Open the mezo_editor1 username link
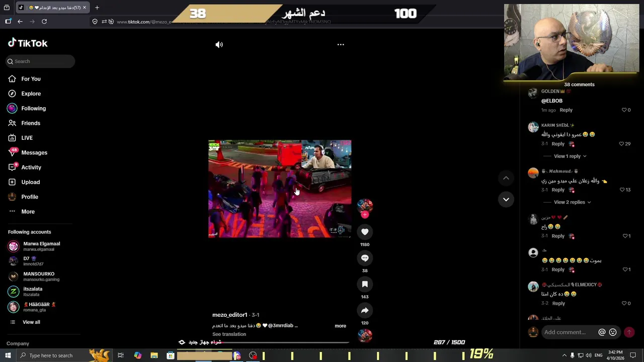This screenshot has width=644, height=362. point(229,315)
